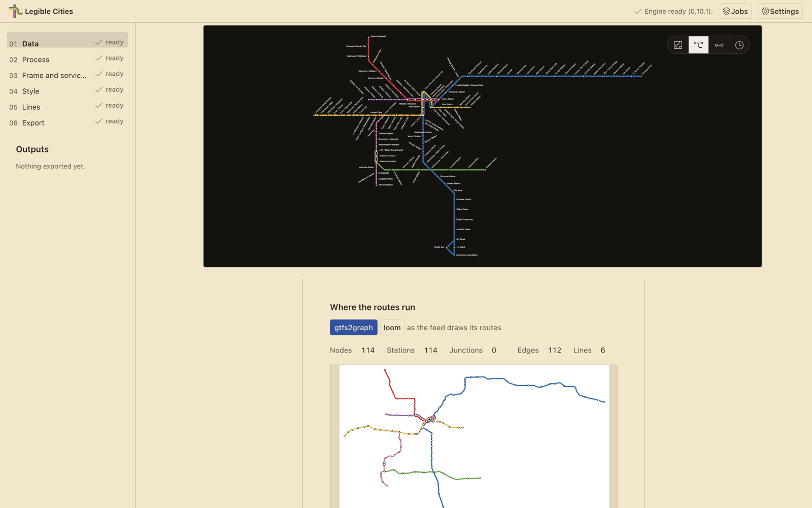Click the Edges 112 statistic
812x508 pixels.
click(x=539, y=351)
